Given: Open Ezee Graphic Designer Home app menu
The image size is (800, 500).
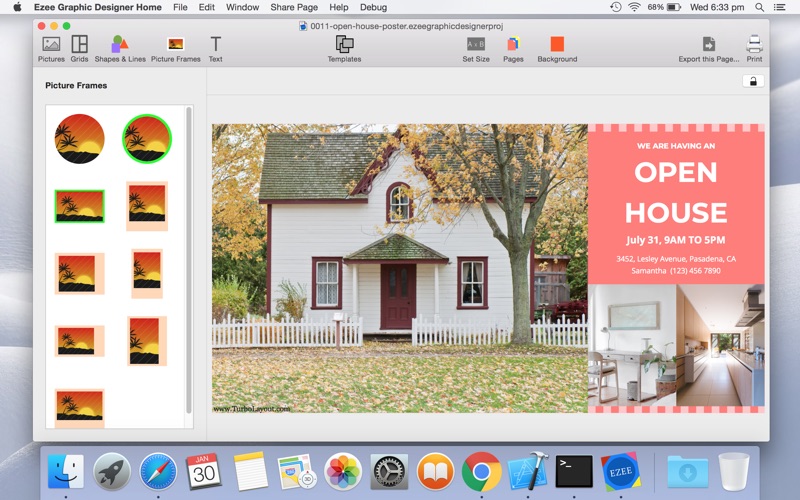Looking at the screenshot, I should 97,7.
